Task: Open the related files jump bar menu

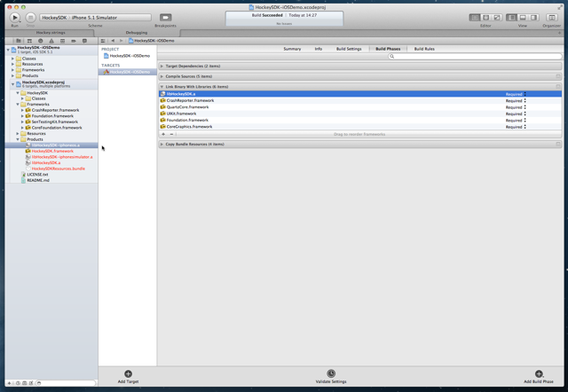Action: pos(103,41)
